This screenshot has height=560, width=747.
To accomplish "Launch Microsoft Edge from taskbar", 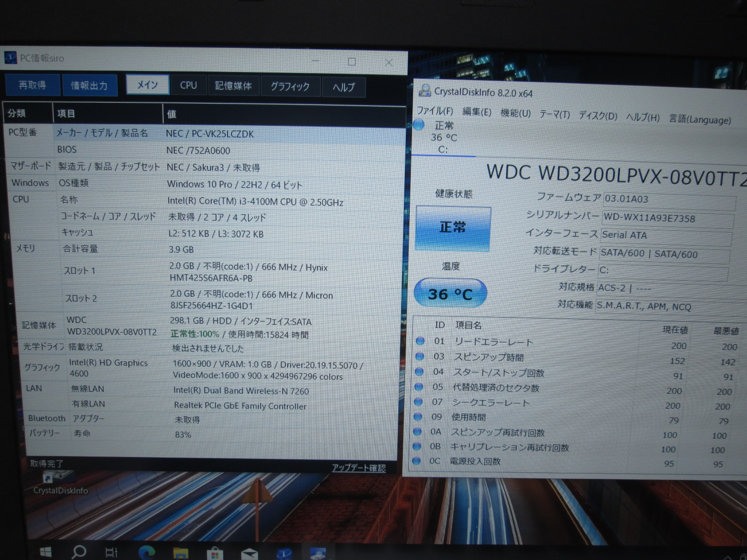I will 146,553.
